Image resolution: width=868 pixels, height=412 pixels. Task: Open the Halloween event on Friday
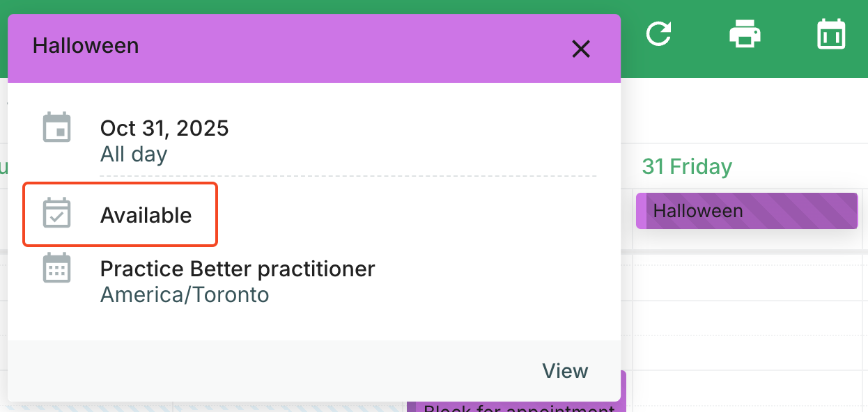pos(745,211)
